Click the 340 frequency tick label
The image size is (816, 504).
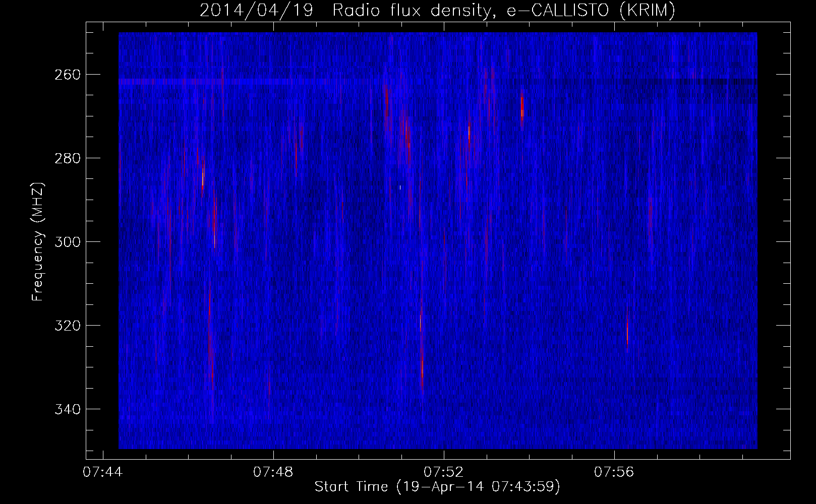(67, 409)
